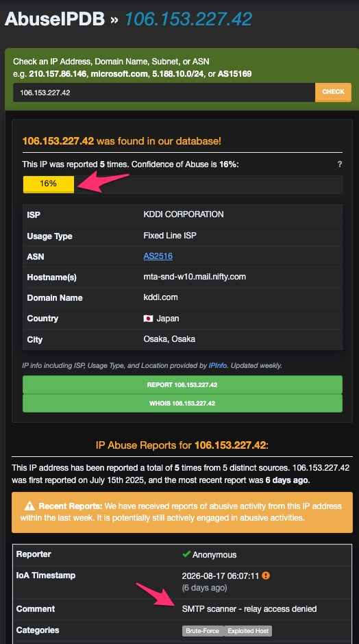This screenshot has height=644, width=359.
Task: Open the AS2516 ASN link
Action: point(158,256)
